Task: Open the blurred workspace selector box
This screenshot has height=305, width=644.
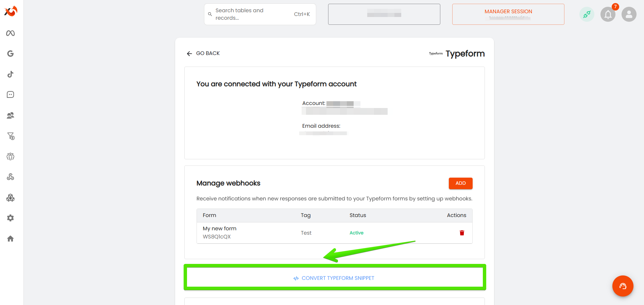Action: pos(384,14)
